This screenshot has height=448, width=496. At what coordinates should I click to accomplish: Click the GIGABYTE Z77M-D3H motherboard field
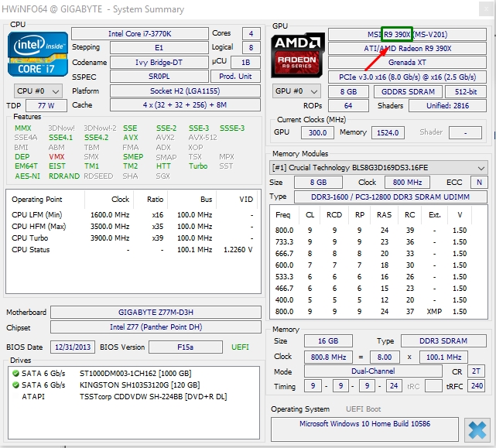pyautogui.click(x=156, y=313)
